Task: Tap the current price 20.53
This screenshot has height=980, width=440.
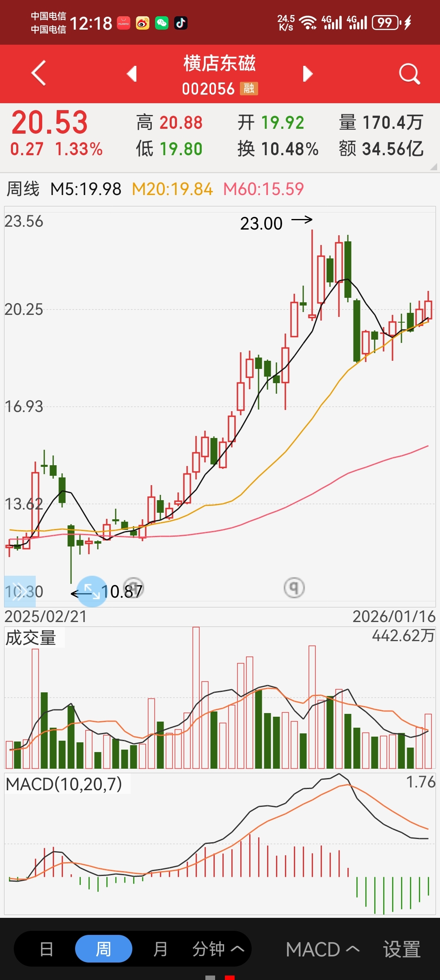Action: [50, 122]
